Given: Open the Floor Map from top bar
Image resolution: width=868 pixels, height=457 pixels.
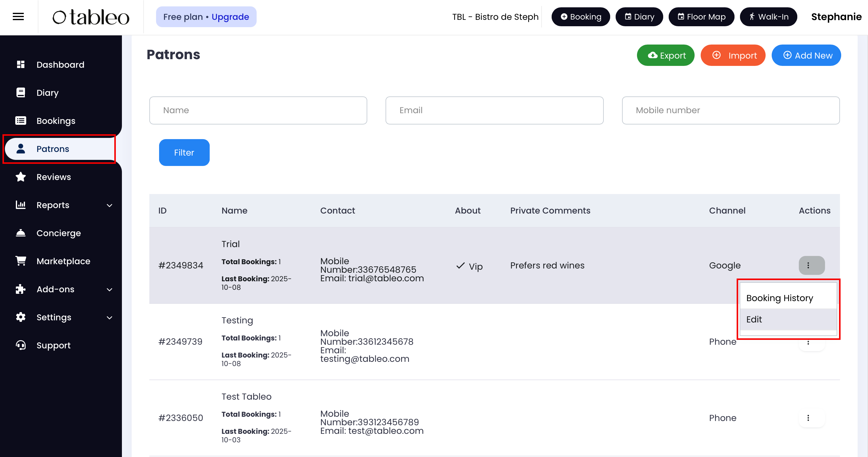Looking at the screenshot, I should (701, 17).
